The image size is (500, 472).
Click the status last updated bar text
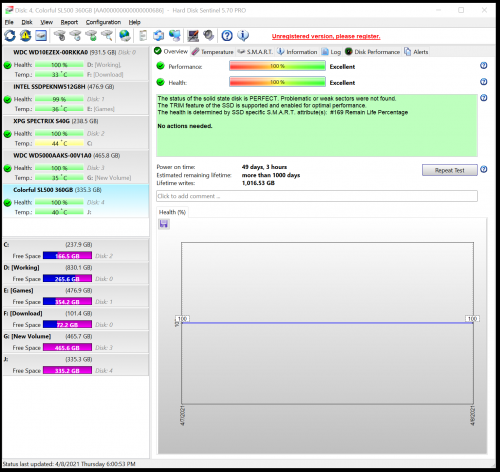(69, 464)
